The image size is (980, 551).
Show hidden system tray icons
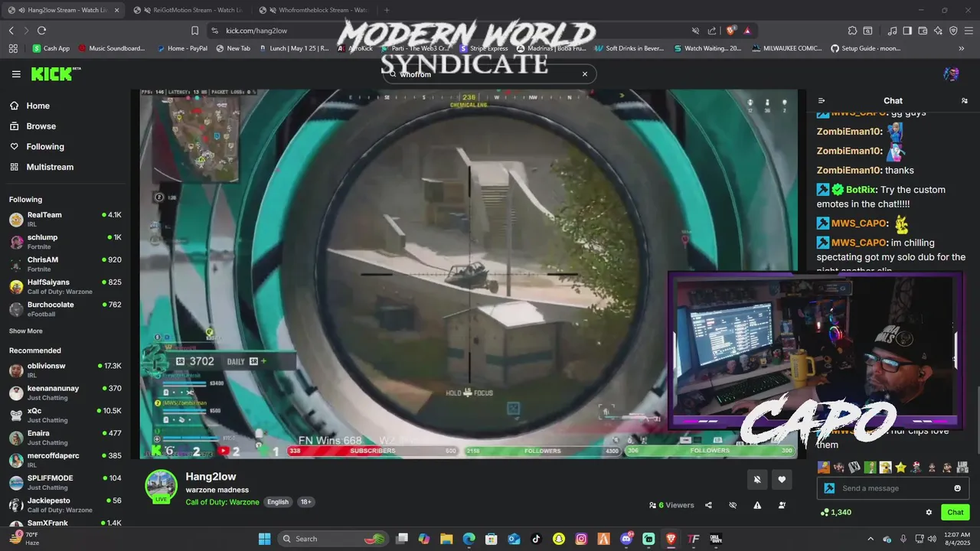(x=870, y=539)
